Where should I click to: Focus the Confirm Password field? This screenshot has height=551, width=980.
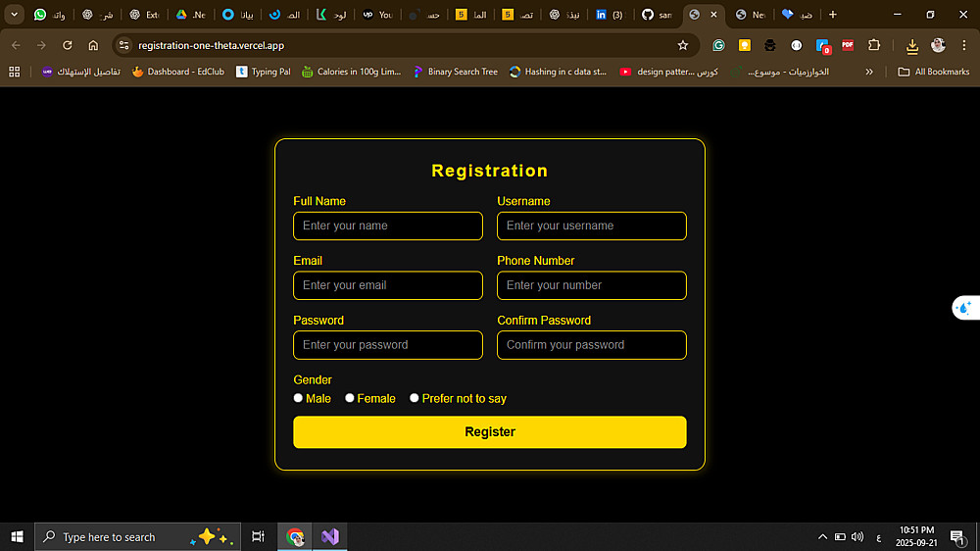(591, 344)
